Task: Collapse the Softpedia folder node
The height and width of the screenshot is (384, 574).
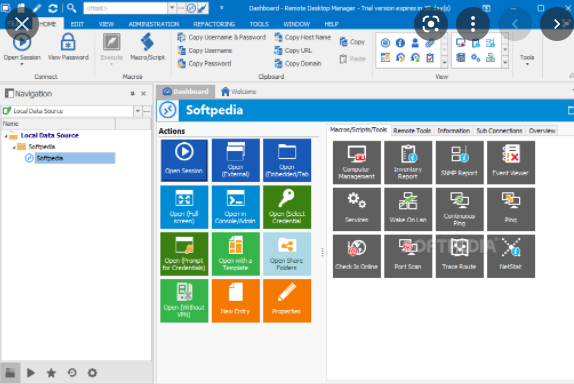Action: click(14, 147)
